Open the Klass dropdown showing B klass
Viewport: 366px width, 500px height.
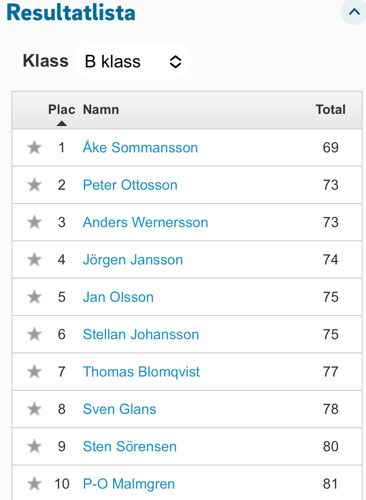tap(133, 62)
